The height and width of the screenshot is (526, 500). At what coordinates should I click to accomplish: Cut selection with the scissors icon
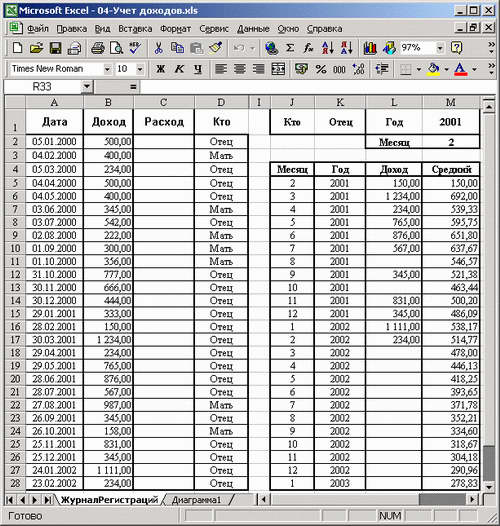pyautogui.click(x=158, y=49)
